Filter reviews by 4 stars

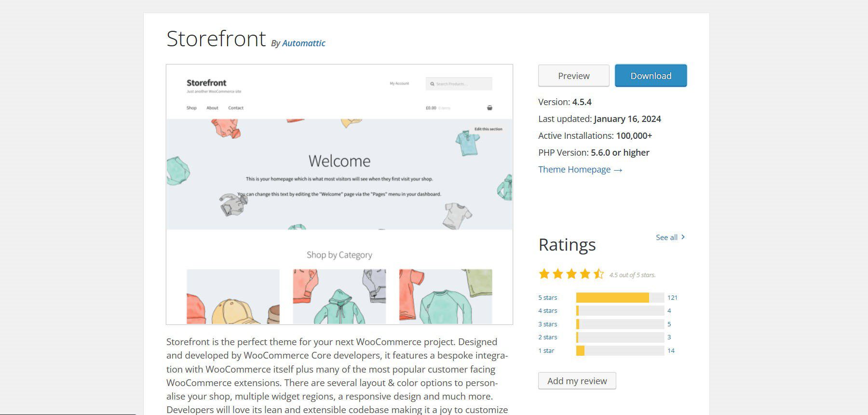548,311
